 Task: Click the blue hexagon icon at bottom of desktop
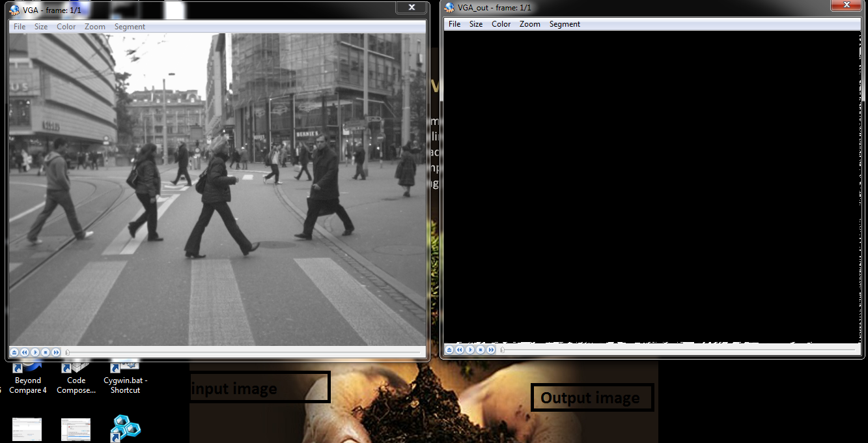pyautogui.click(x=124, y=428)
